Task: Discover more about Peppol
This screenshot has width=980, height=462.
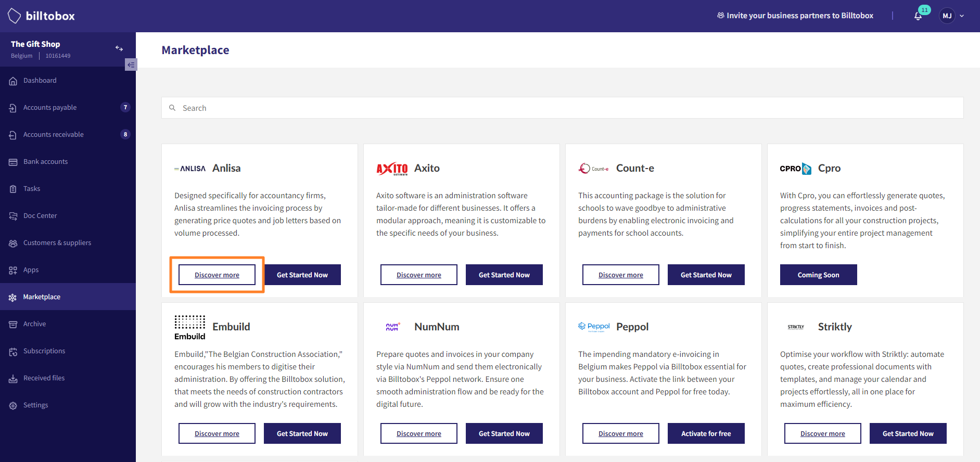Action: pos(621,433)
